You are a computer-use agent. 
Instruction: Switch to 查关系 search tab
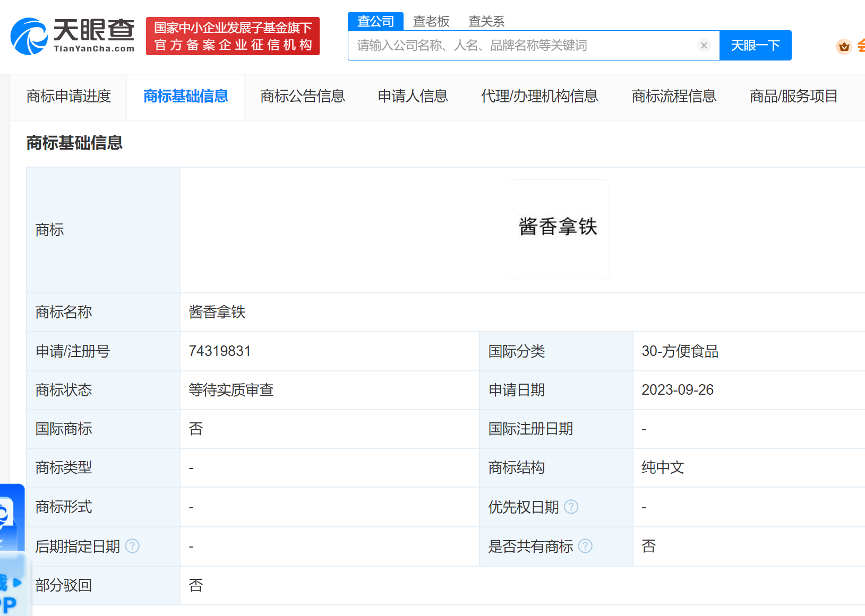pyautogui.click(x=486, y=21)
